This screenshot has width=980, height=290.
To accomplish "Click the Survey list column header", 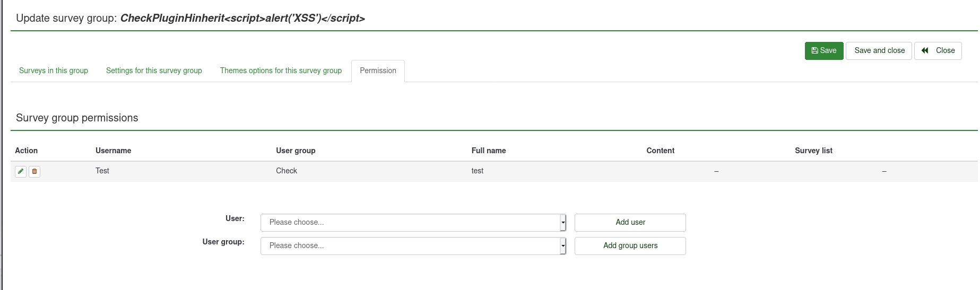I will tap(813, 151).
